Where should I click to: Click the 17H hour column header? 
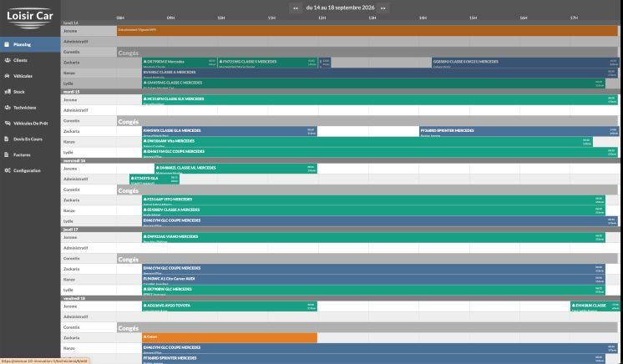pyautogui.click(x=574, y=18)
